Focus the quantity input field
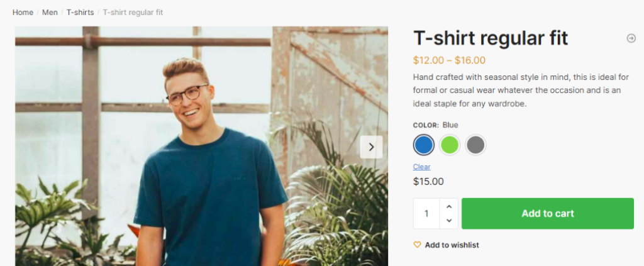This screenshot has height=266, width=644. 426,214
